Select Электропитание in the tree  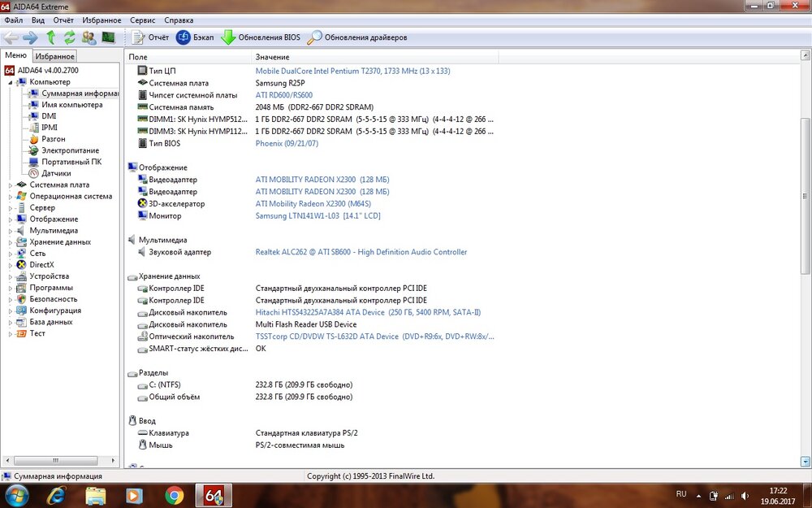[x=70, y=150]
